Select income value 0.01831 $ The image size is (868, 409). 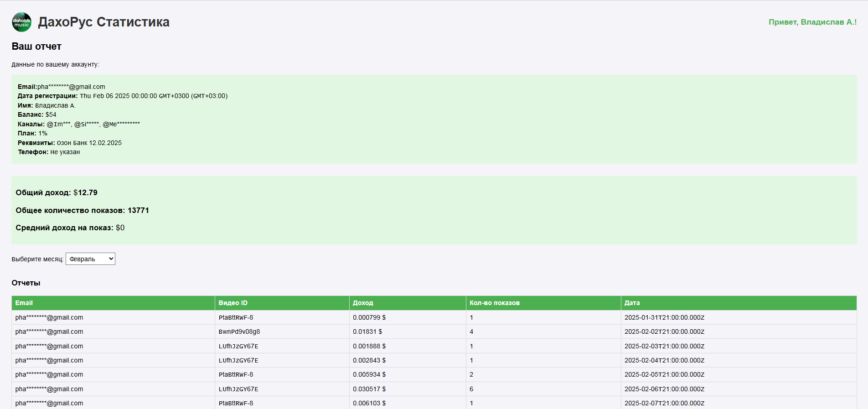(x=367, y=331)
